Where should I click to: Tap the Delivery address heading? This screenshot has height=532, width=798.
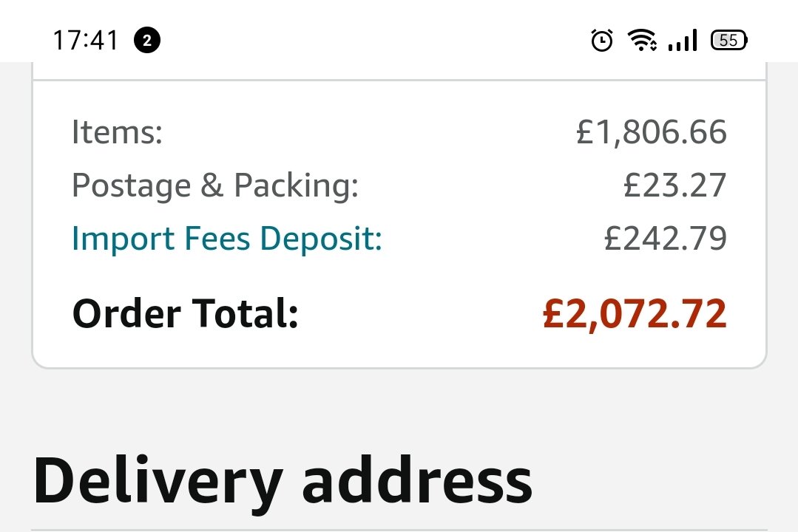tap(283, 482)
